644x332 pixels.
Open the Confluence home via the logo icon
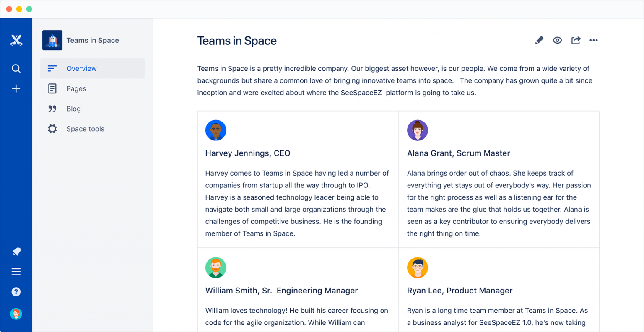click(16, 40)
